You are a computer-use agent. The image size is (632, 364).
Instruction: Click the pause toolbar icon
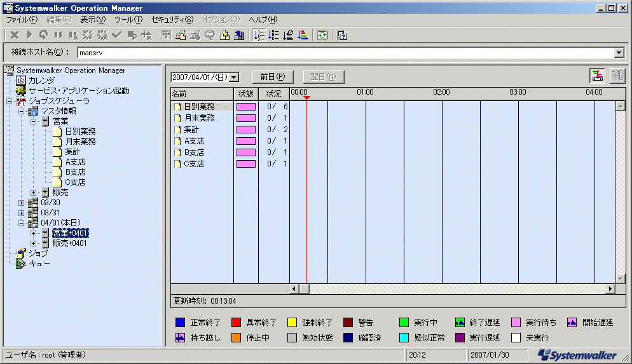click(x=58, y=36)
